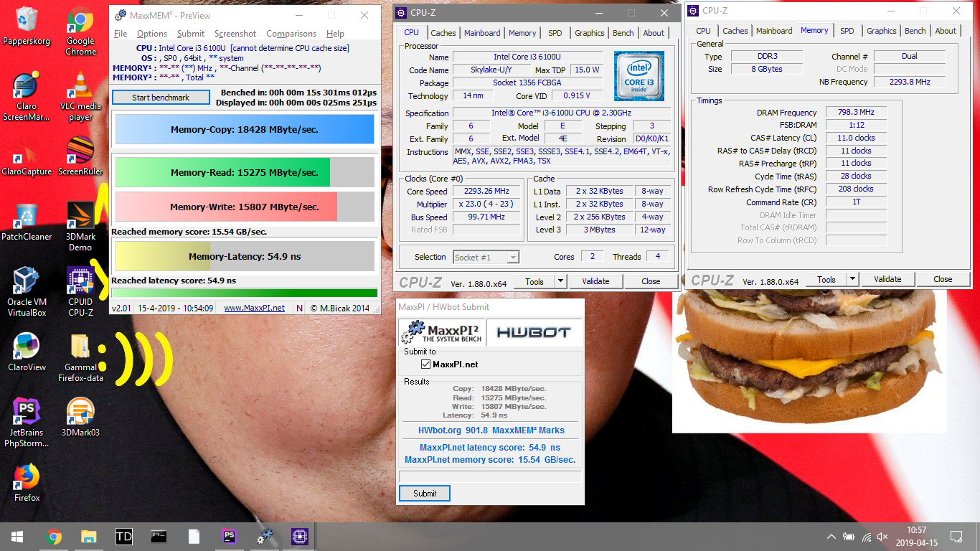Open the JetBrains PhpStorm desktop icon

(x=27, y=422)
